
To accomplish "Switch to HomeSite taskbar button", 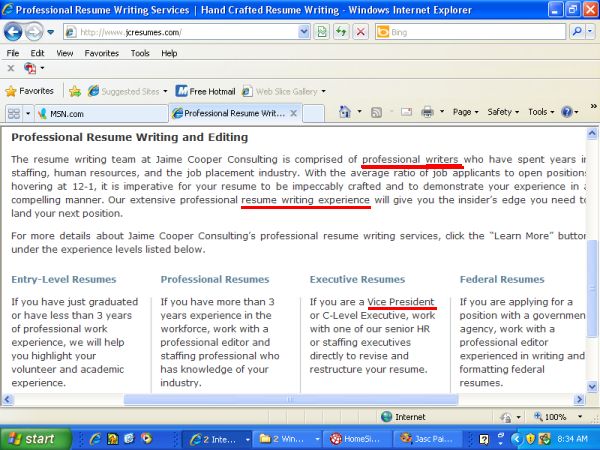I will (x=357, y=439).
